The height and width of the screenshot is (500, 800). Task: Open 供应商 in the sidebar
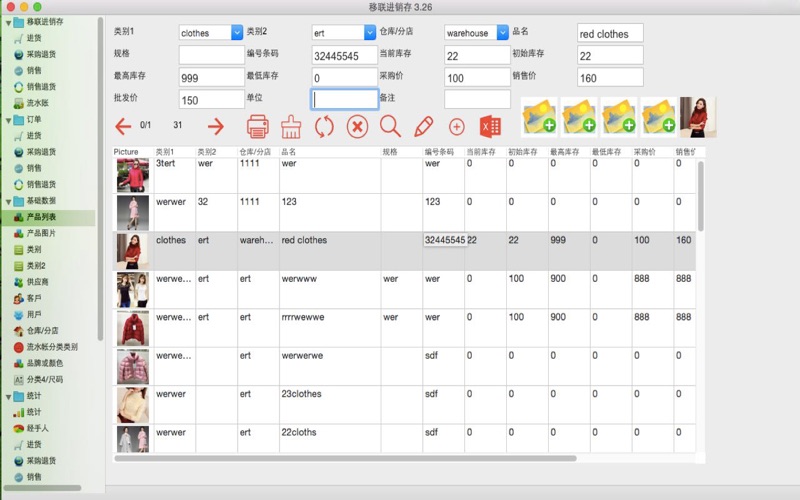coord(38,282)
